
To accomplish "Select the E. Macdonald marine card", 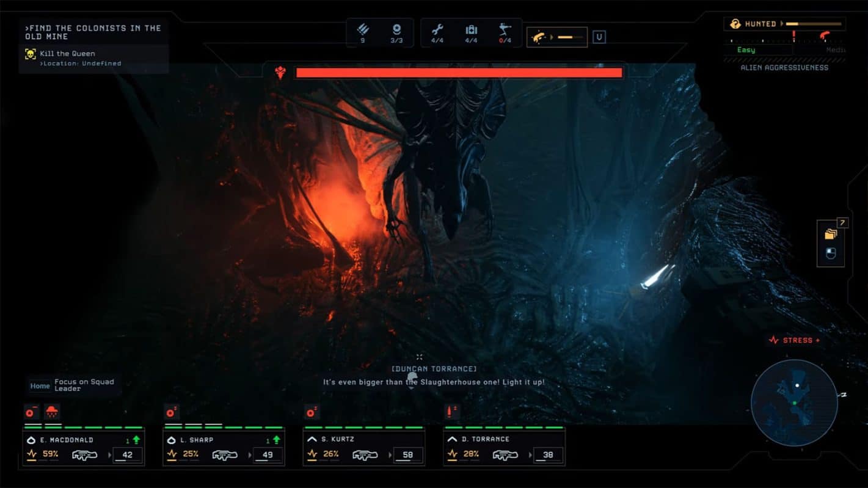I will click(x=84, y=448).
